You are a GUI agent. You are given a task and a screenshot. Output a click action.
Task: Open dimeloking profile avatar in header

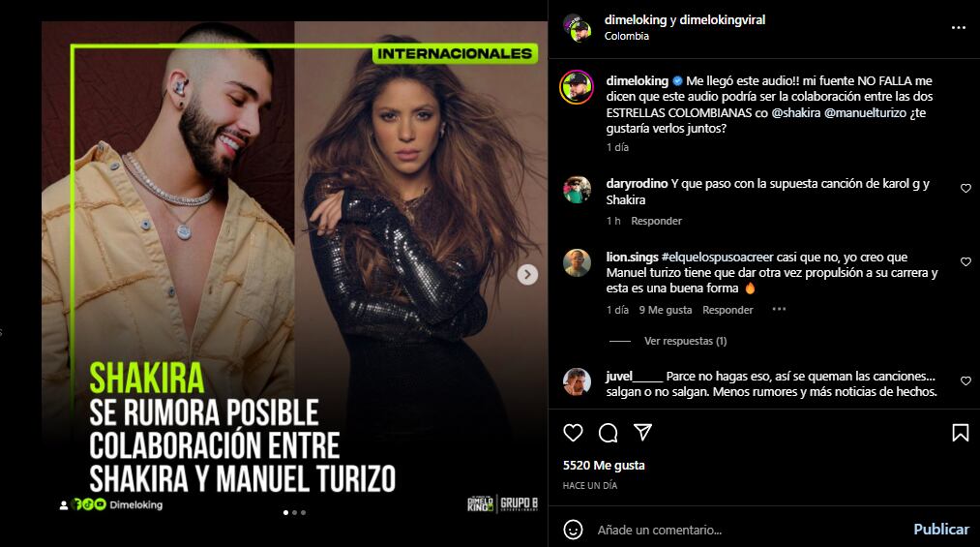[x=577, y=27]
